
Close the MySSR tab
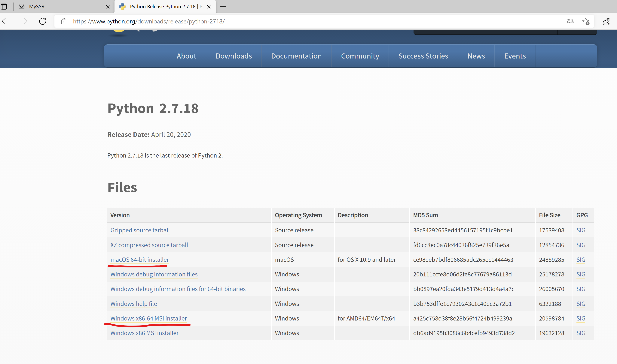pyautogui.click(x=108, y=7)
